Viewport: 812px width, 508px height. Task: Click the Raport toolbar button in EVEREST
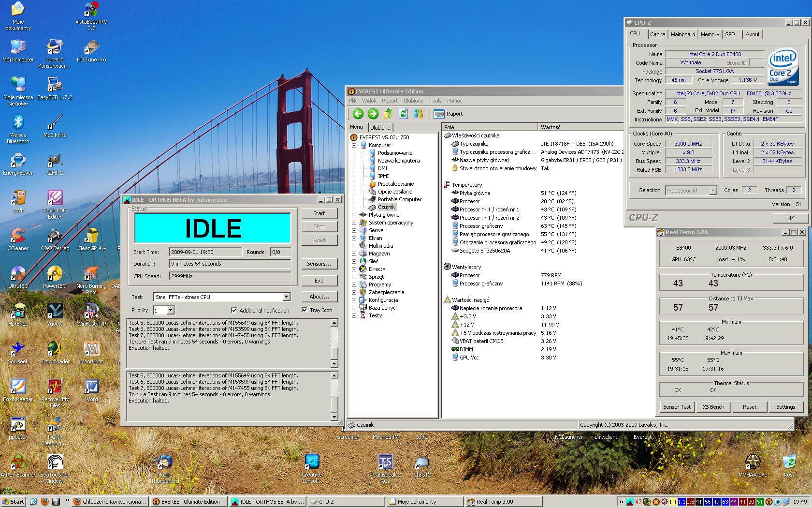point(448,114)
